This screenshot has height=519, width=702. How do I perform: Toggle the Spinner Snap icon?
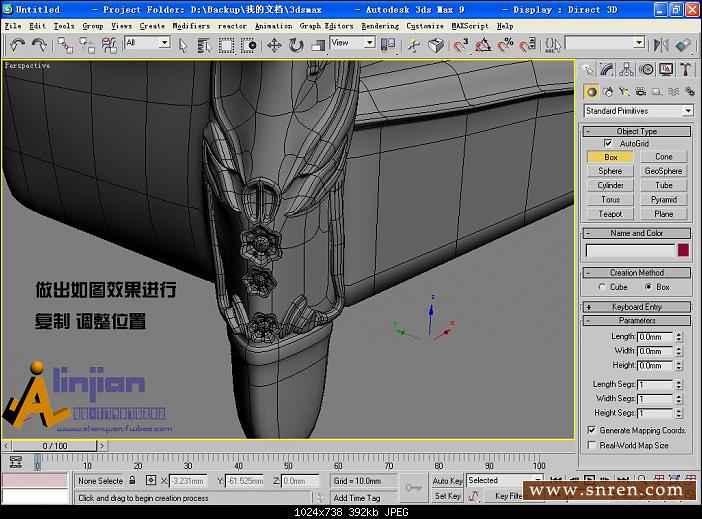point(528,45)
